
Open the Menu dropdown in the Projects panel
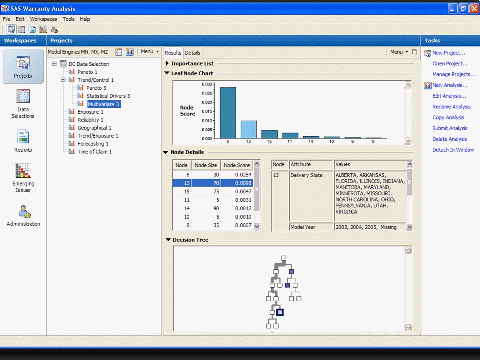[149, 52]
